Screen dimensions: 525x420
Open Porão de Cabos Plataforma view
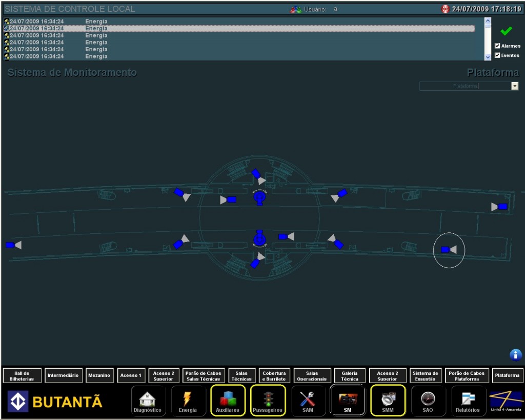click(467, 375)
